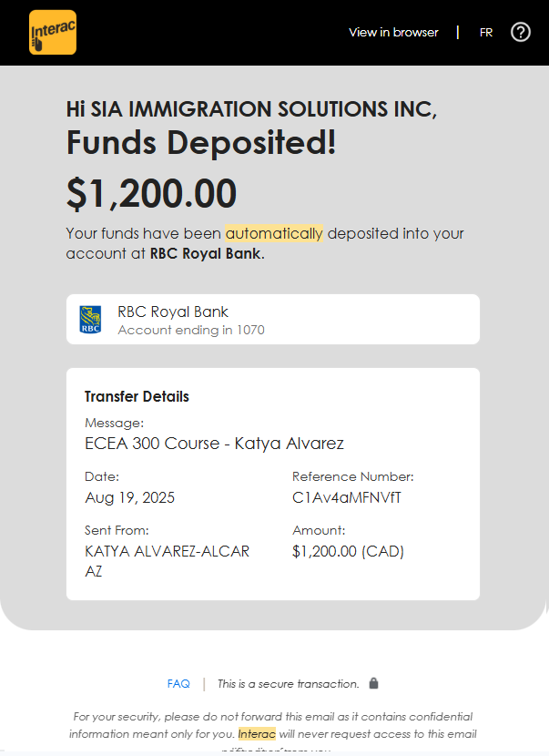Click the sender name KATYA ALVAREZ-ALCARAZ
549x756 pixels.
pos(167,552)
